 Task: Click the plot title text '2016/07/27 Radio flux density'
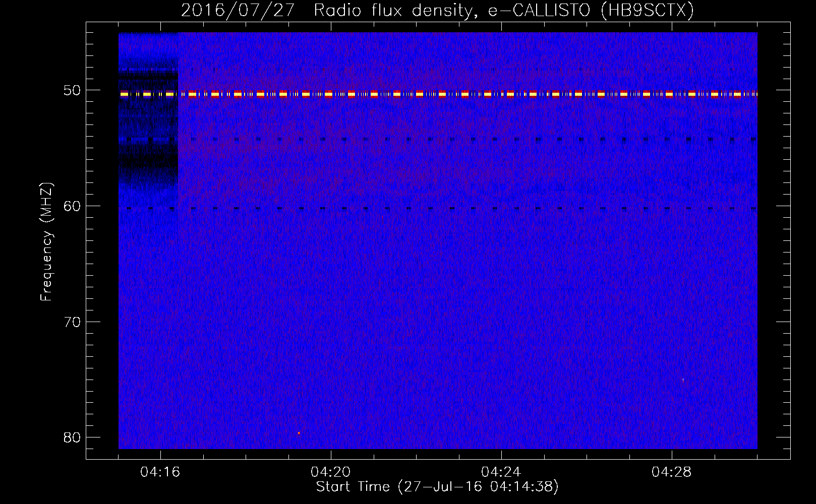click(327, 10)
